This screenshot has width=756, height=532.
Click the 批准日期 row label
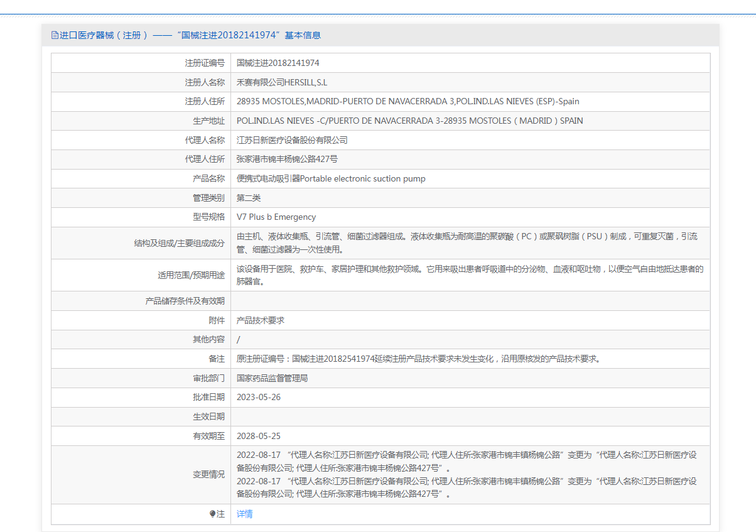click(208, 398)
